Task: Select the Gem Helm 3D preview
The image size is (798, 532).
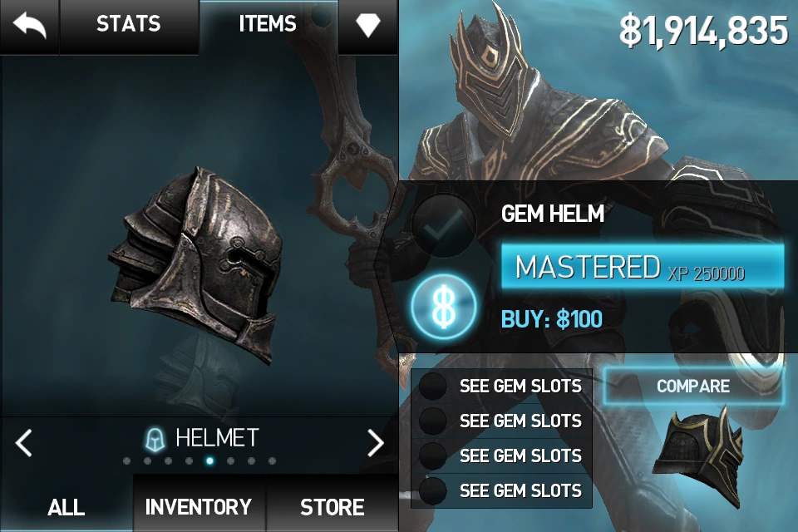Action: point(196,264)
